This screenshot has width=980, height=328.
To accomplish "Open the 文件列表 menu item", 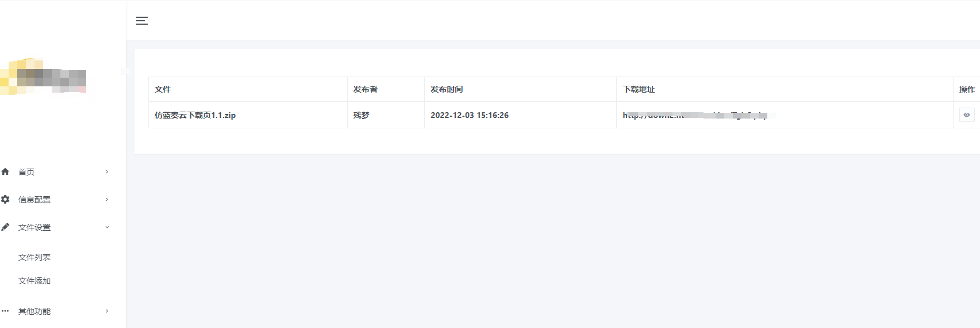I will 34,257.
